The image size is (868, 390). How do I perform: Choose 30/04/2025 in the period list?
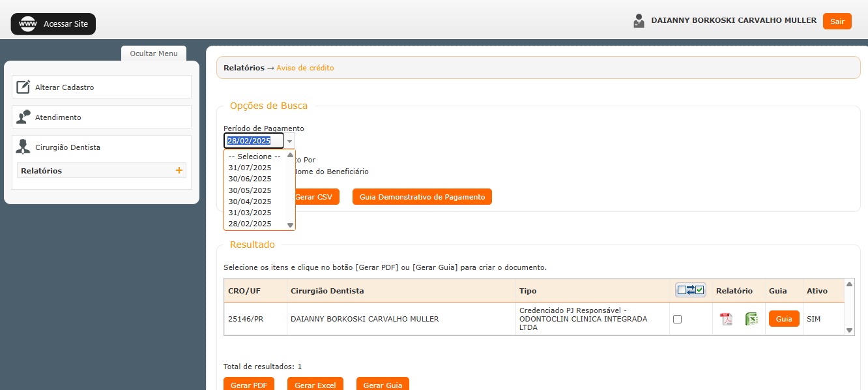coord(250,202)
